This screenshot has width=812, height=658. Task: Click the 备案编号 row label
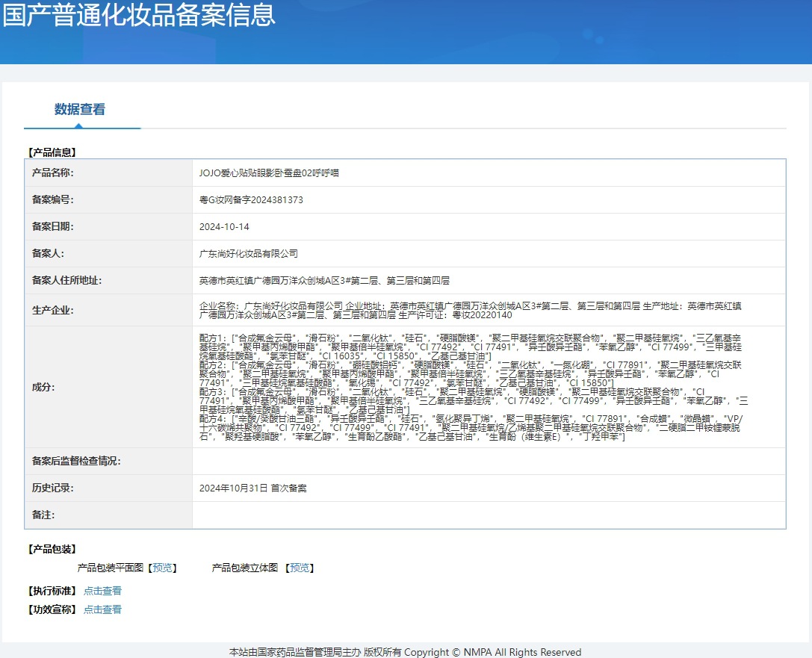pos(53,200)
